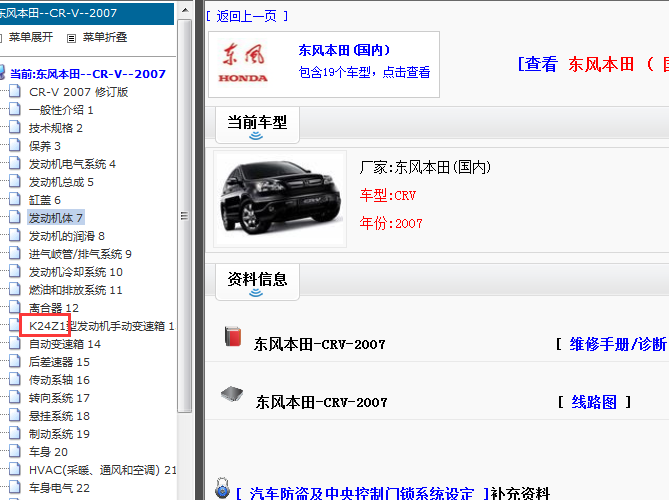Click the sidebar scroll-up arrow
This screenshot has width=669, height=500.
pyautogui.click(x=185, y=10)
